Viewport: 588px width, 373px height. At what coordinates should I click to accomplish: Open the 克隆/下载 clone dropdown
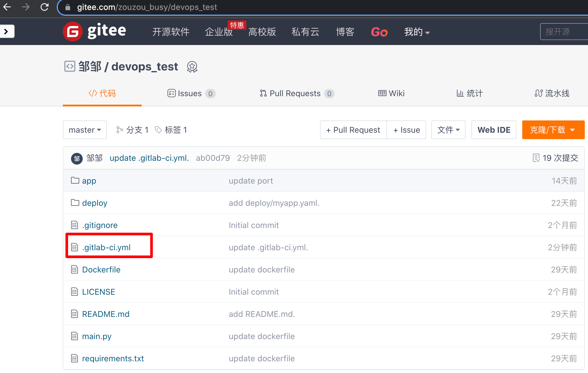pos(553,130)
